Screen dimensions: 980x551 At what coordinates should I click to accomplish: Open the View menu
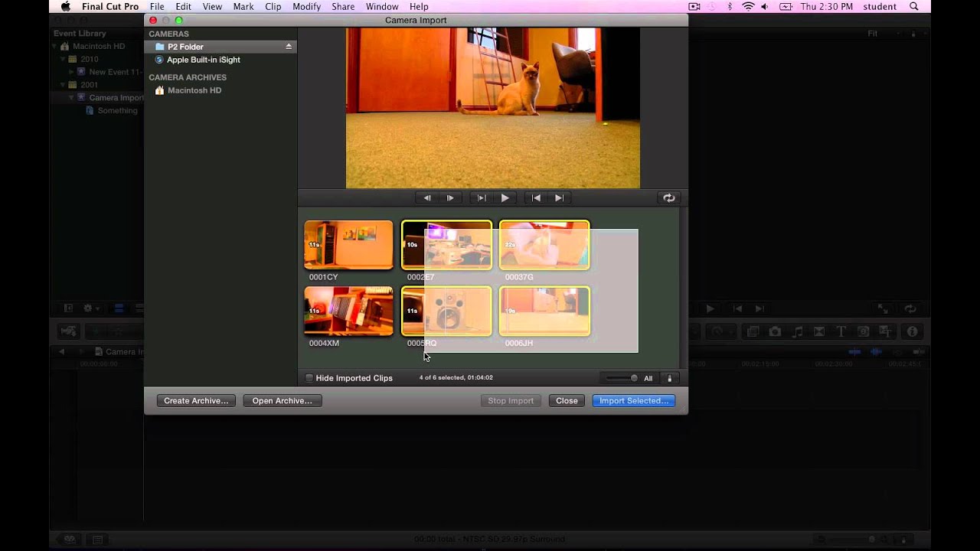click(212, 6)
